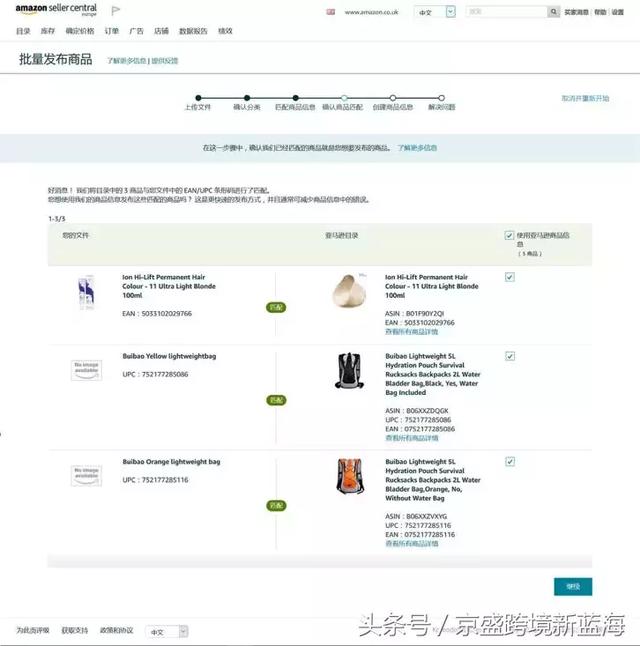
Task: Click into the top search field
Action: (506, 12)
